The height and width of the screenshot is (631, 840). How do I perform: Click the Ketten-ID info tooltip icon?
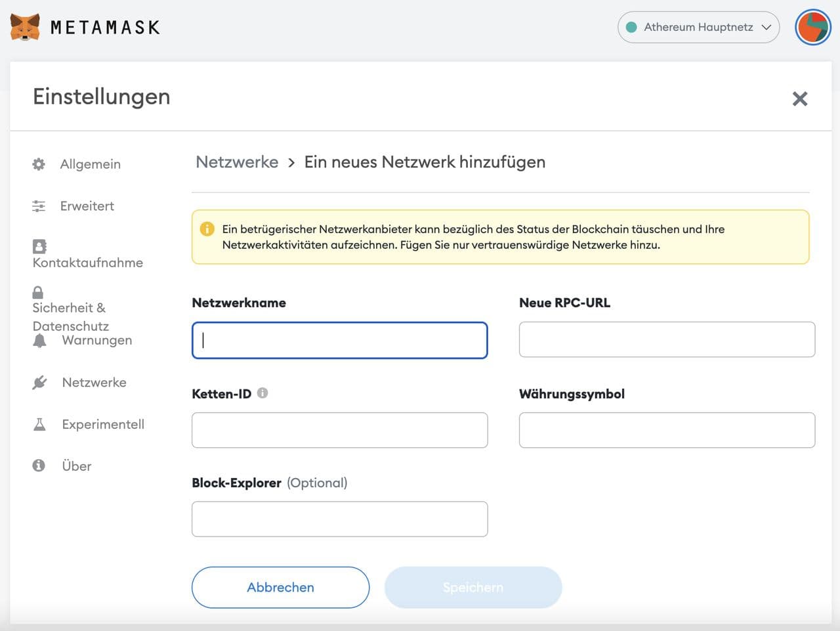click(x=262, y=393)
